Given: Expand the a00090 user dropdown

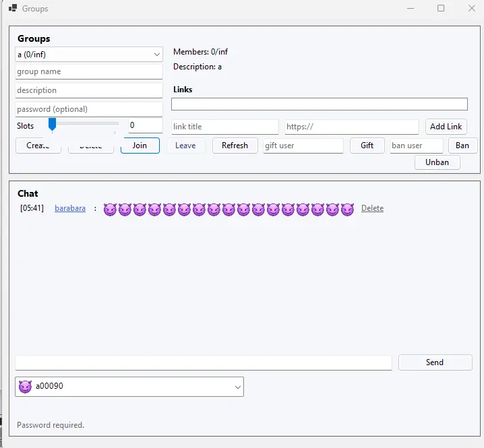Looking at the screenshot, I should (237, 387).
